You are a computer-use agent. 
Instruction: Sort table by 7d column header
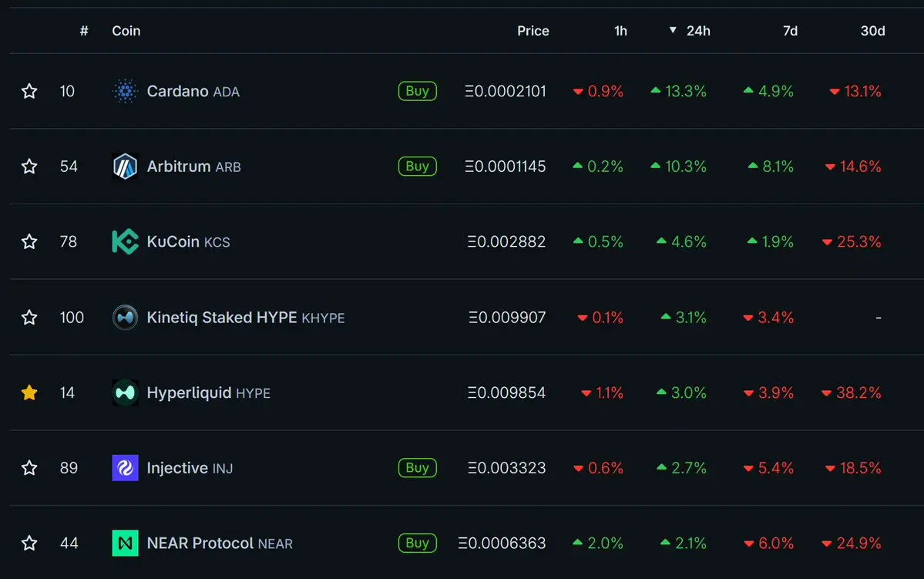pos(790,31)
